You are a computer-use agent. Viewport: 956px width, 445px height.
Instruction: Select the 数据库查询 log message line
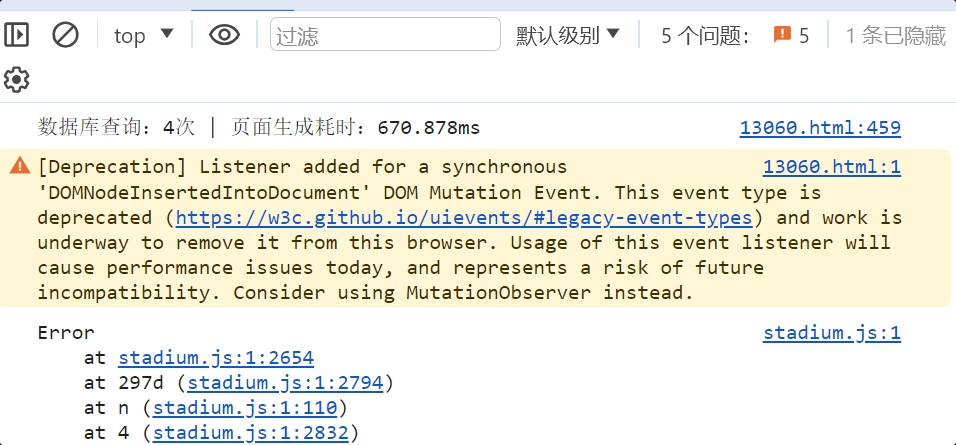click(259, 128)
